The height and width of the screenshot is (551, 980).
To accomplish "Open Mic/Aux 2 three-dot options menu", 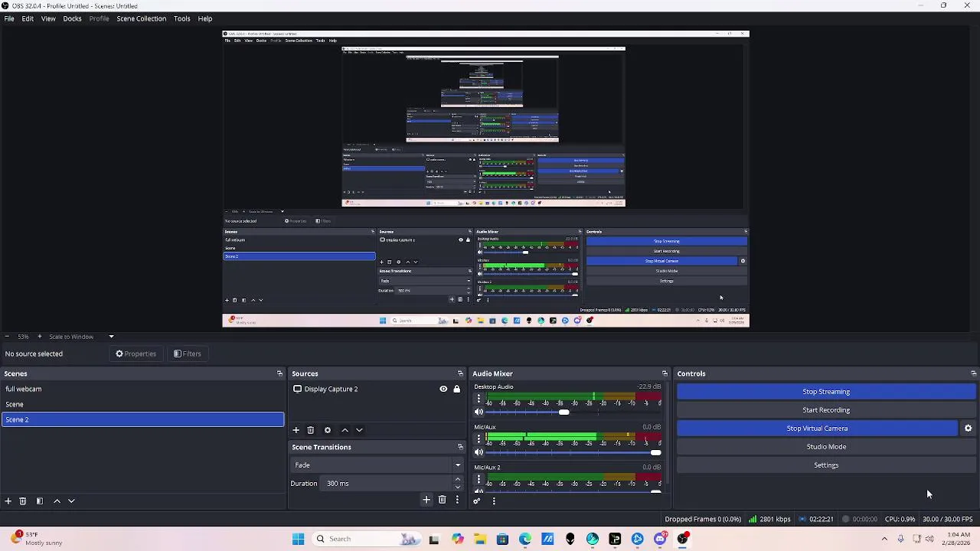I will (x=479, y=479).
